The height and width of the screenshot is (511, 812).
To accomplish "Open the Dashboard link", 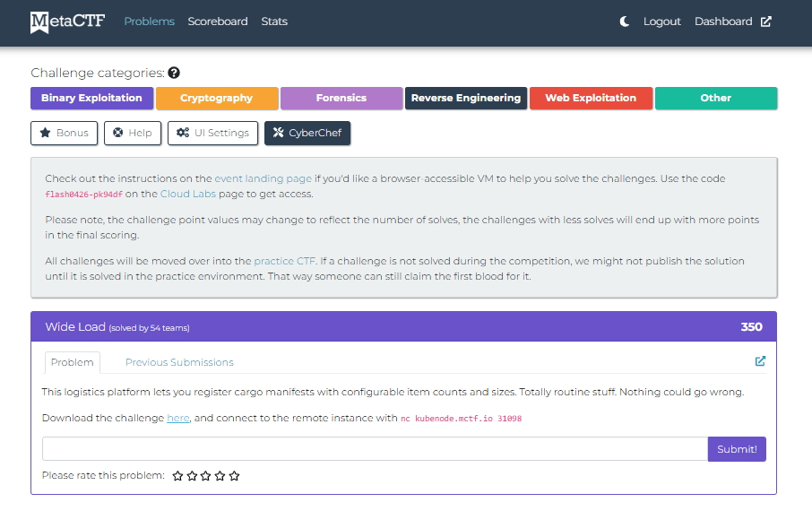I will pyautogui.click(x=723, y=22).
